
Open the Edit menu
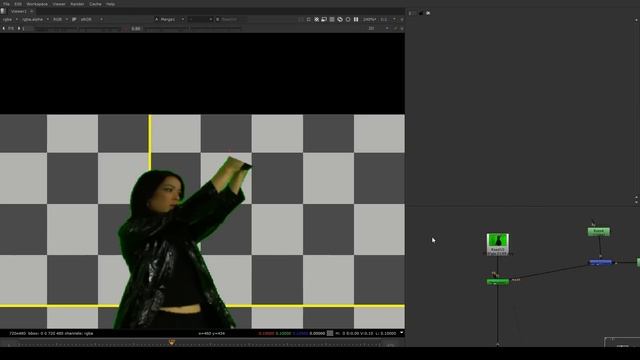point(18,4)
